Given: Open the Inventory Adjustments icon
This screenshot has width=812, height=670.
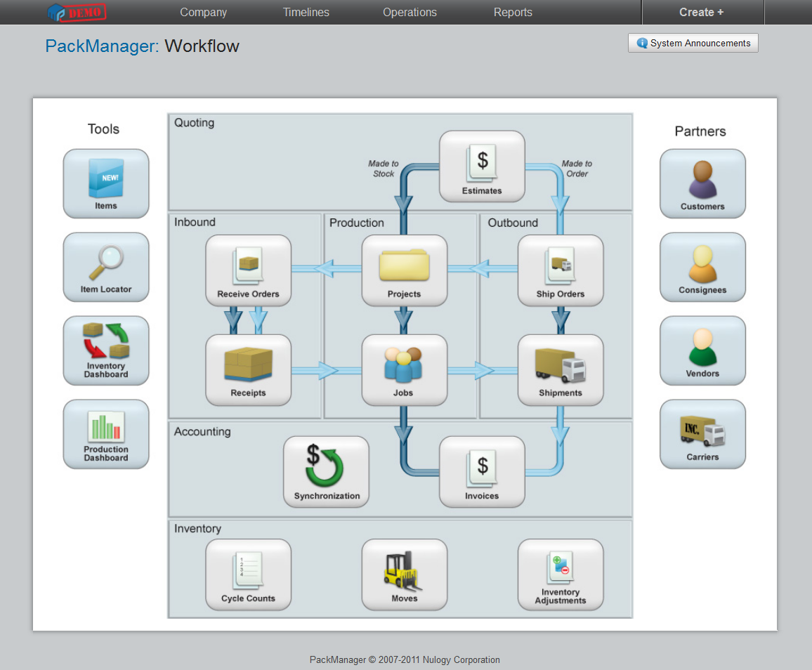Looking at the screenshot, I should 560,574.
